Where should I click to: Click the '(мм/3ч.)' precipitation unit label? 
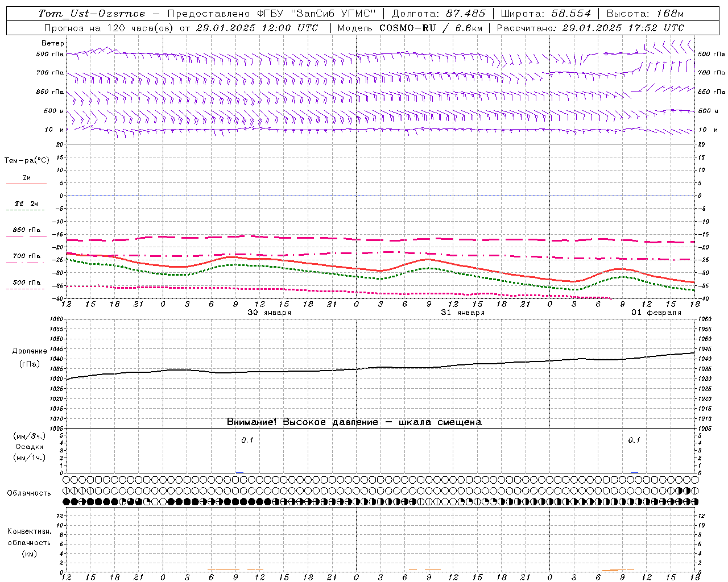pyautogui.click(x=30, y=436)
